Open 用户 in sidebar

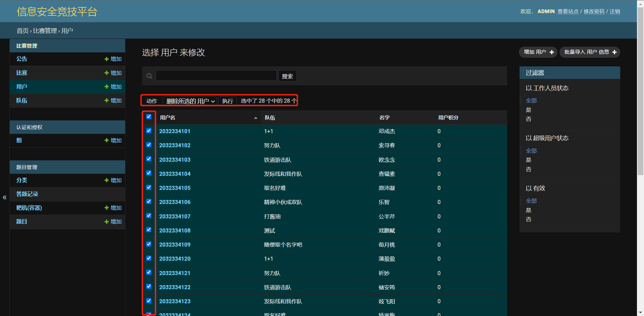coord(22,87)
